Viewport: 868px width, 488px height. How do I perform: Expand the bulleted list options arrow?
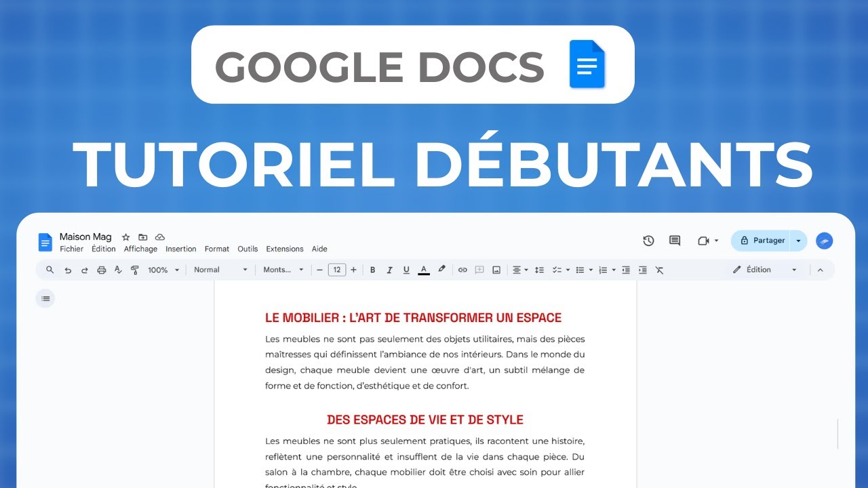(591, 270)
